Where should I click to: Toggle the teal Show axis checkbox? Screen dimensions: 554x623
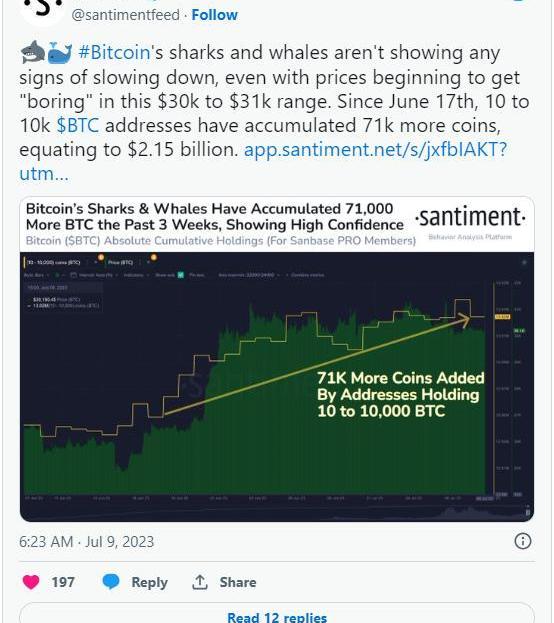pyautogui.click(x=180, y=275)
